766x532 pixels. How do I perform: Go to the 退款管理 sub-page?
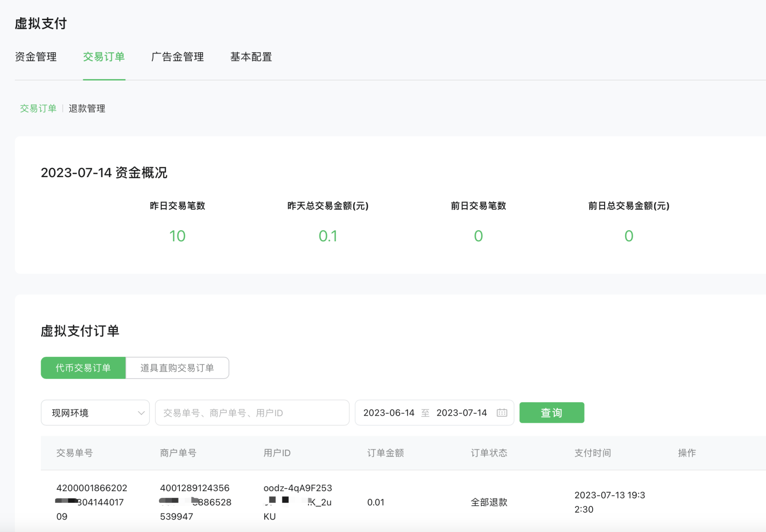coord(87,109)
